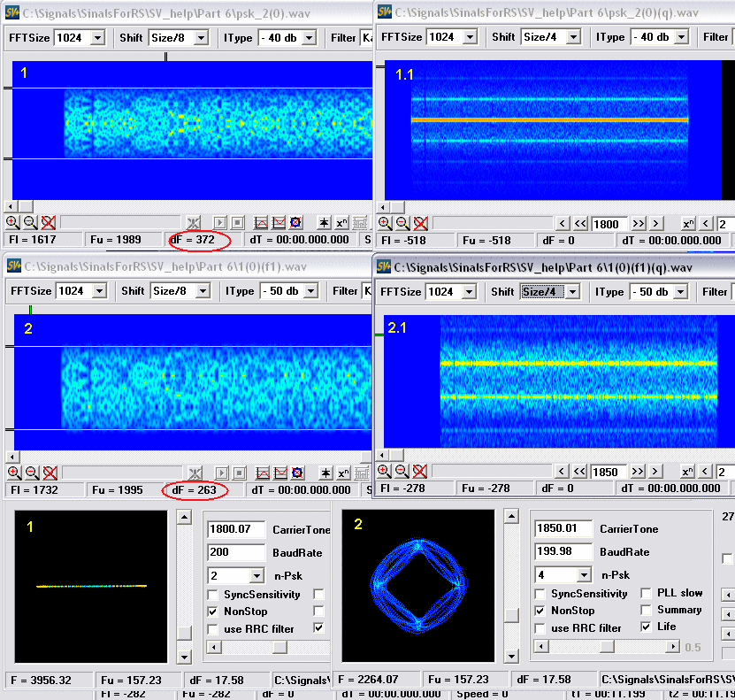
Task: Enable SyncSensitivity in demodulator panel 2
Action: [541, 594]
